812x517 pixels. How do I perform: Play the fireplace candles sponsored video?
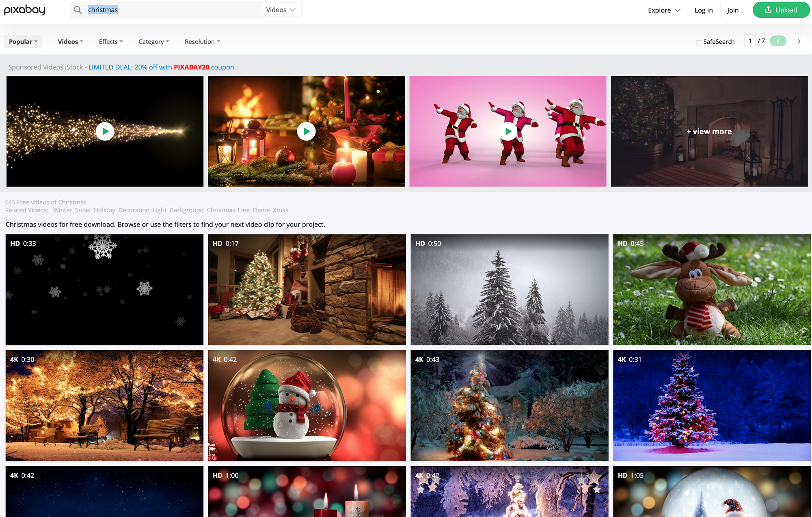tap(307, 131)
